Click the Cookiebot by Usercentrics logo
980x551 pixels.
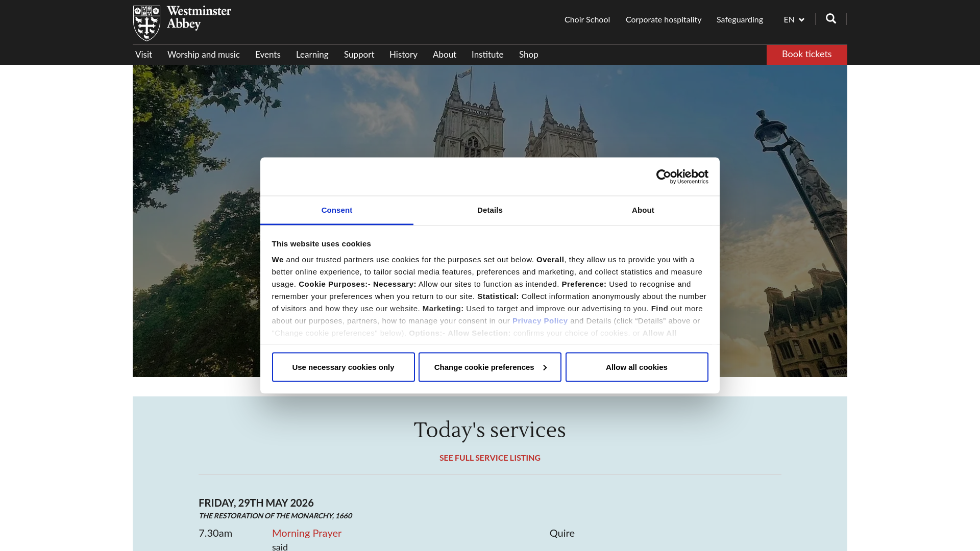click(x=682, y=177)
